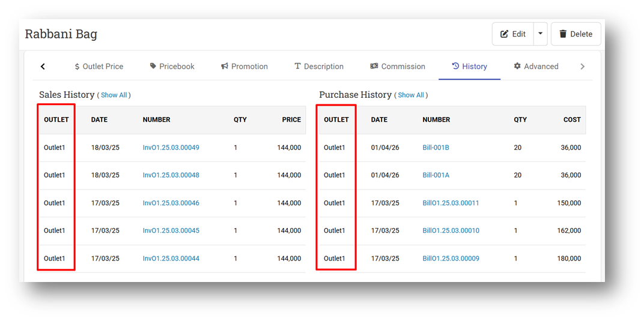Click the Rabbani Bag product title
644x321 pixels.
[61, 34]
